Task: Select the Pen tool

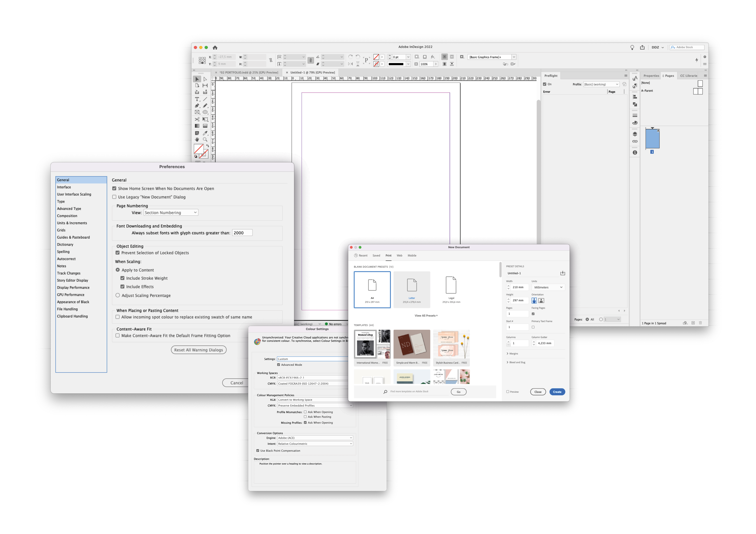Action: tap(197, 106)
